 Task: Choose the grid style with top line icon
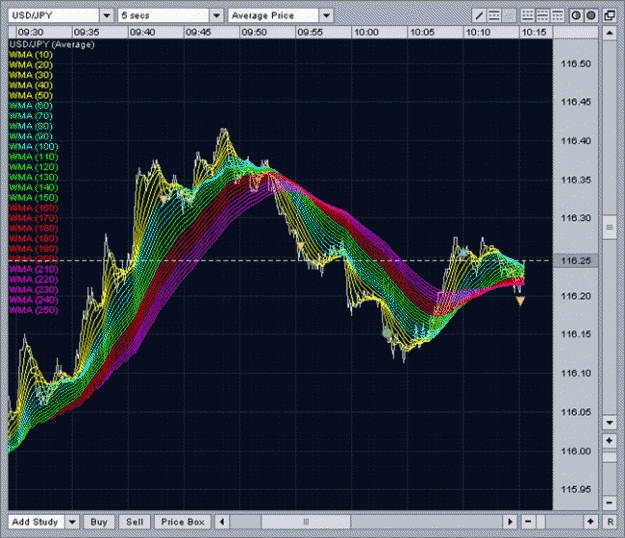point(557,16)
